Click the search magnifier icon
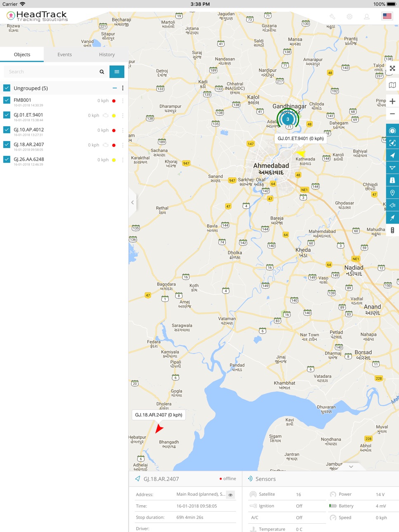The height and width of the screenshot is (532, 399). pos(102,72)
